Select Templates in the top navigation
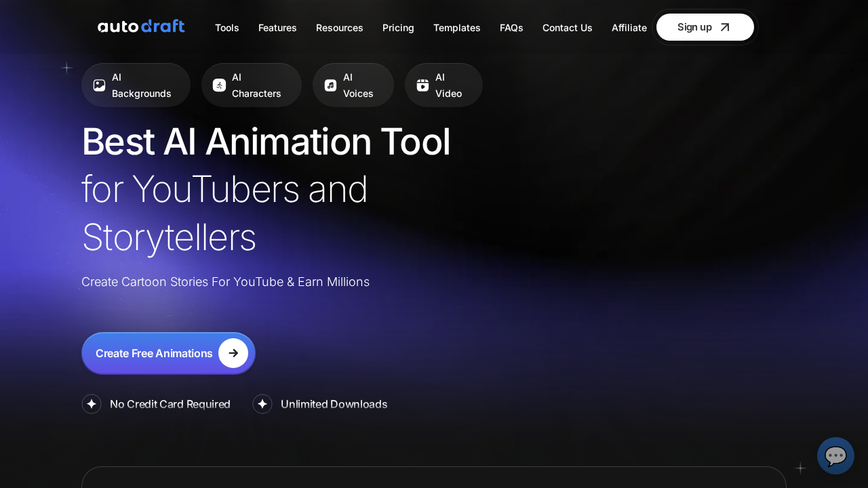The image size is (868, 488). click(456, 28)
